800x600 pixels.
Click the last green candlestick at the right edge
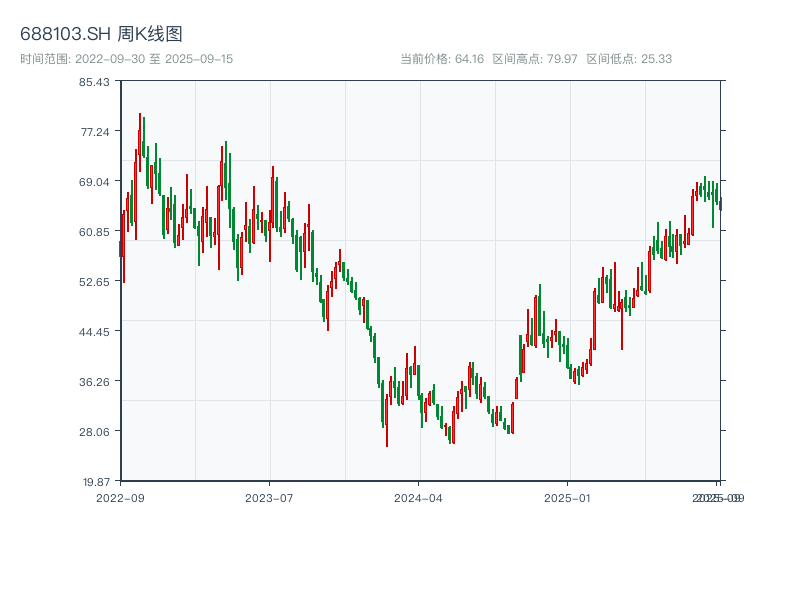coord(720,204)
